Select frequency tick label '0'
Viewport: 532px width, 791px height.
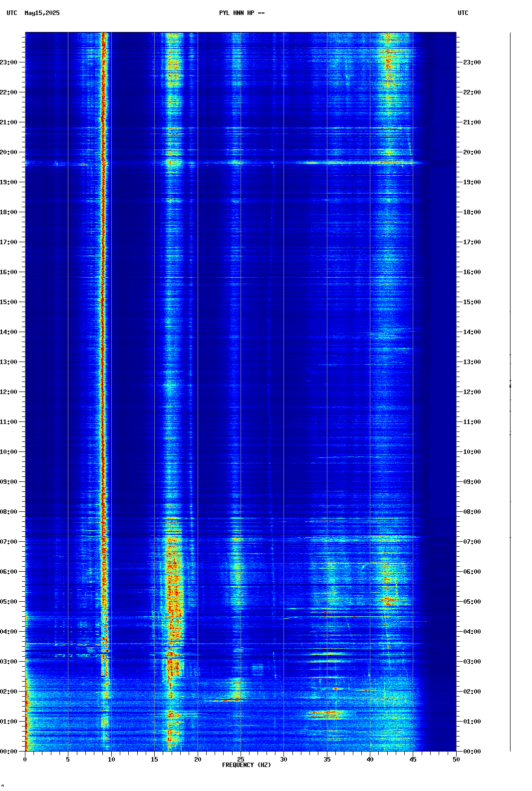25,760
